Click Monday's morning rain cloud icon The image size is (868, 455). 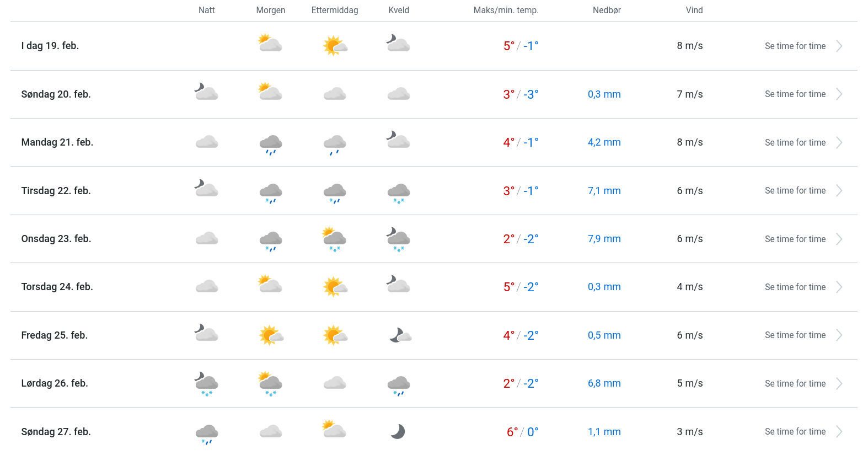pos(271,144)
